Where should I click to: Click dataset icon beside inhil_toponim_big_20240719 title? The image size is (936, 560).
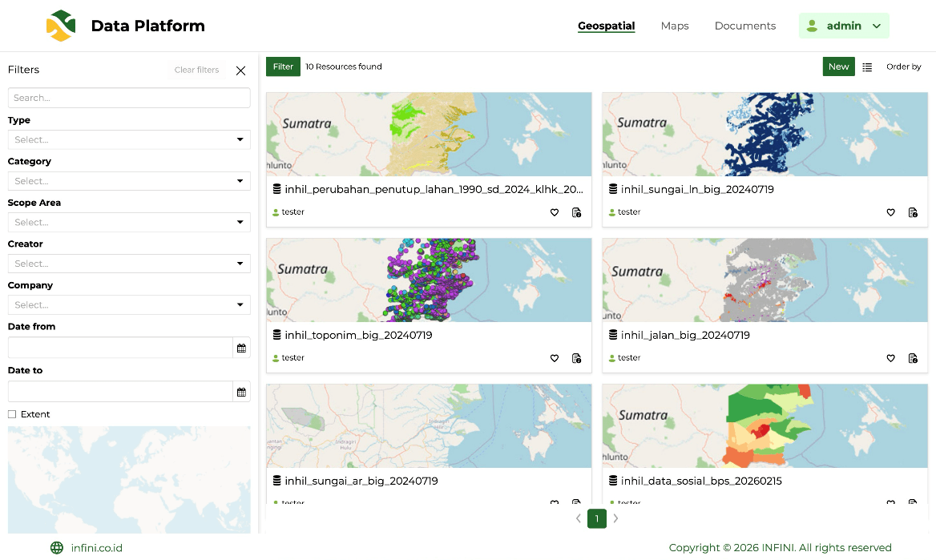277,335
